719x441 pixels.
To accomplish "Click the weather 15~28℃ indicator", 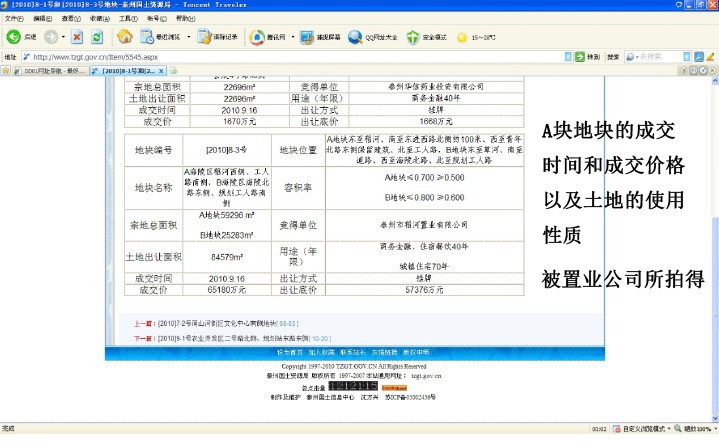I will point(476,37).
